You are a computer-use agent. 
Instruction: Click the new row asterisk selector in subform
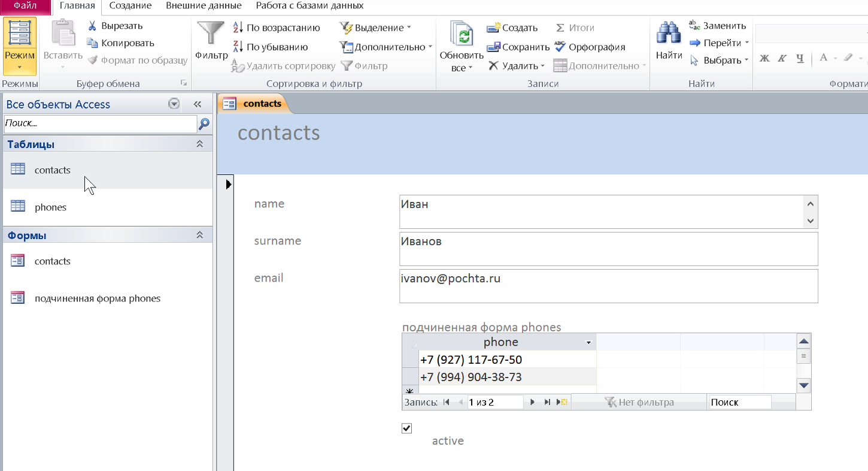[x=410, y=390]
